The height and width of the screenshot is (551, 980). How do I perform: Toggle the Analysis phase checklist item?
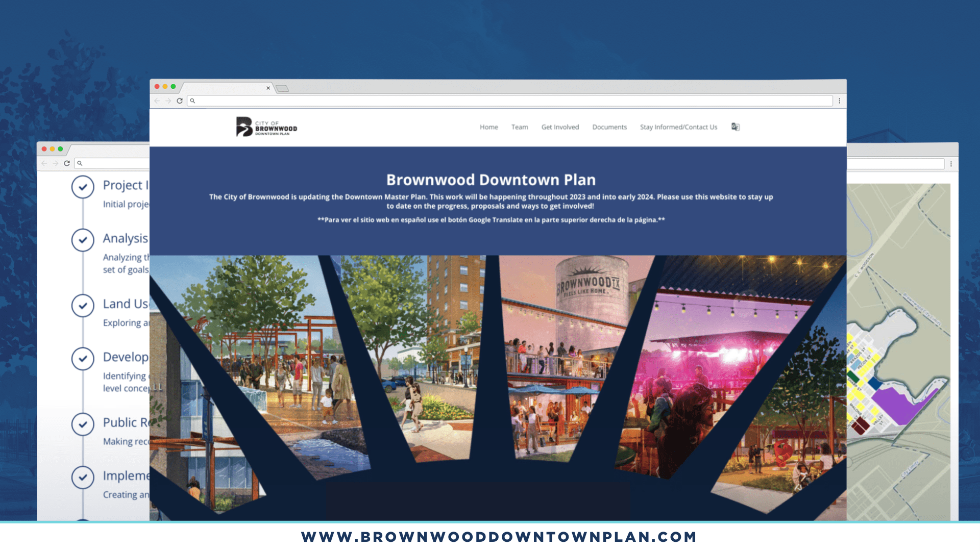point(82,239)
